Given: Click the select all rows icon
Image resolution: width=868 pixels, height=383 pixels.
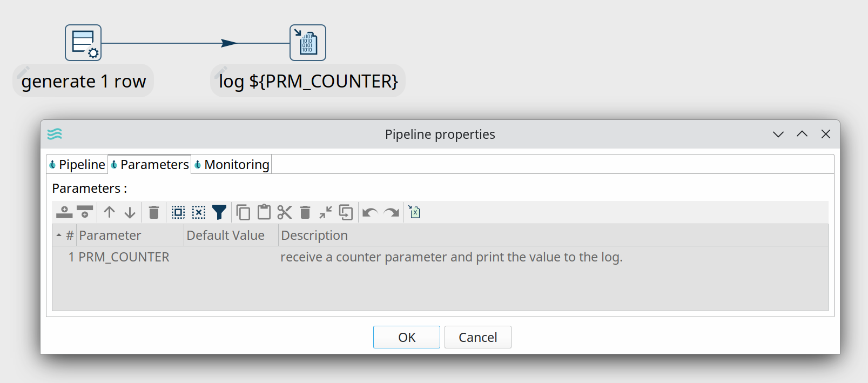Looking at the screenshot, I should [178, 212].
